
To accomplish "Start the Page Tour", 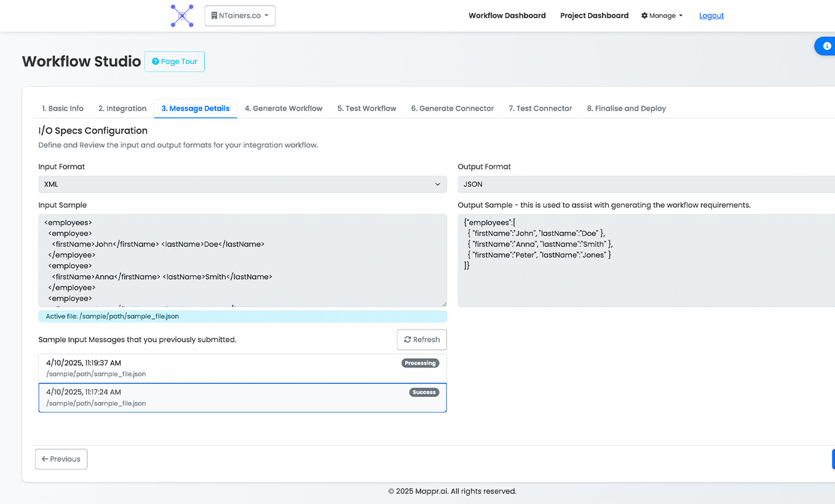I will coord(175,61).
